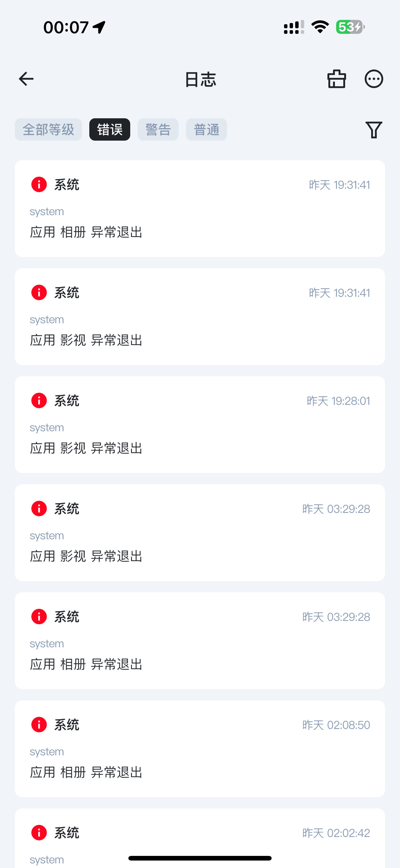
Task: Open the more options ellipsis icon
Action: pos(374,79)
